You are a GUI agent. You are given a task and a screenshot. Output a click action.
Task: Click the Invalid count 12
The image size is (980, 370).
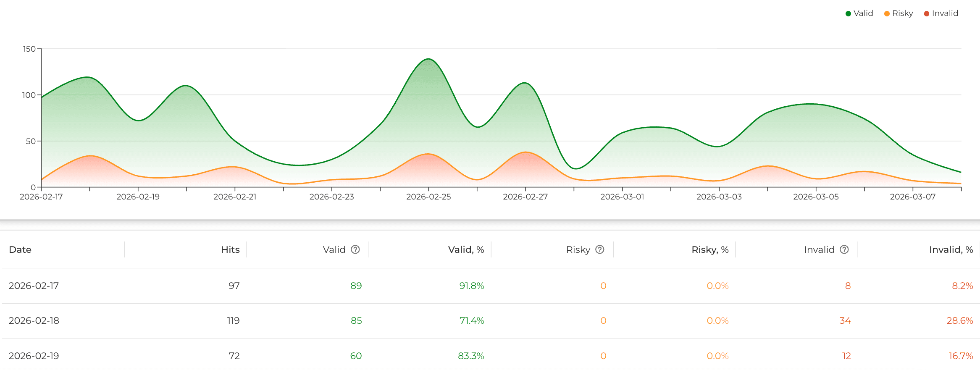pyautogui.click(x=846, y=356)
